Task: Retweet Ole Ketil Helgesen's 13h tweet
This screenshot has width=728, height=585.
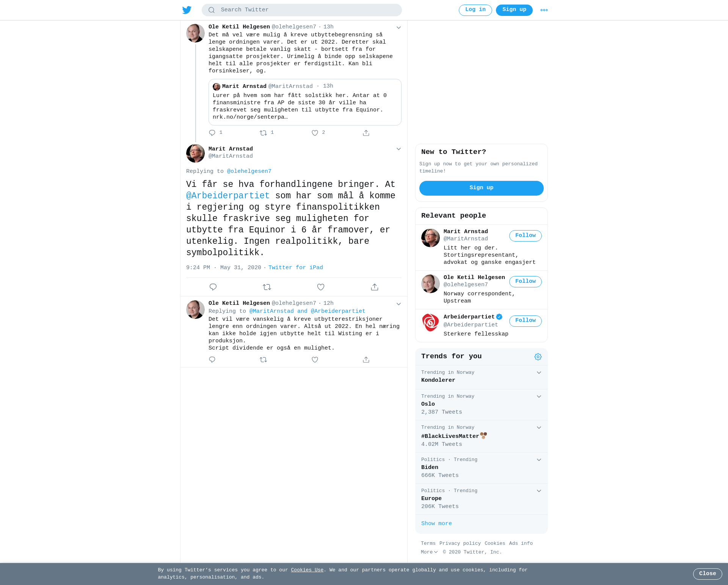Action: pyautogui.click(x=264, y=133)
